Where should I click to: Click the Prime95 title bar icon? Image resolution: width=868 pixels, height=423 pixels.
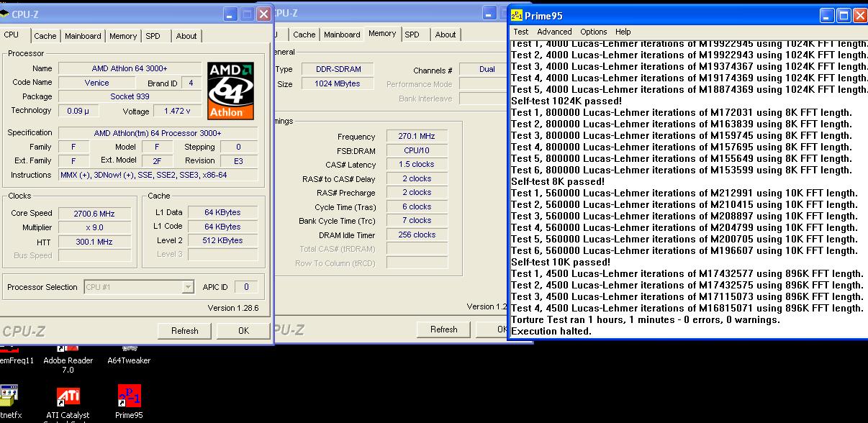point(517,15)
